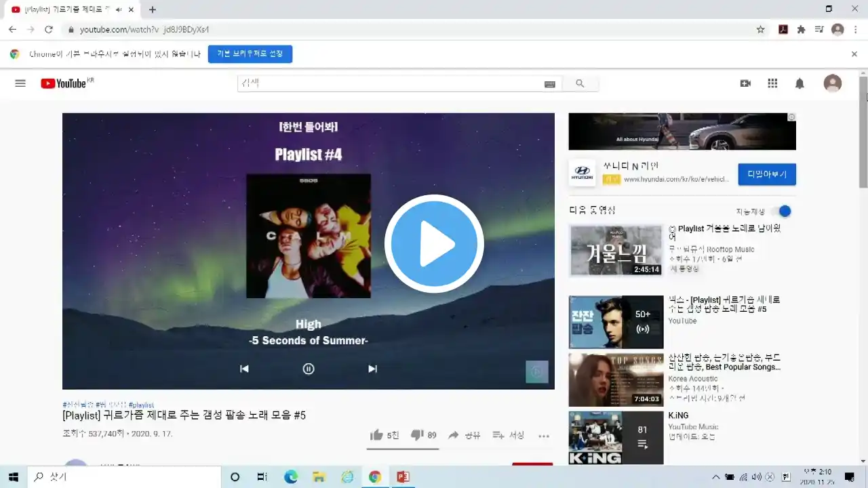Open the YouTube apps grid icon

pos(772,83)
